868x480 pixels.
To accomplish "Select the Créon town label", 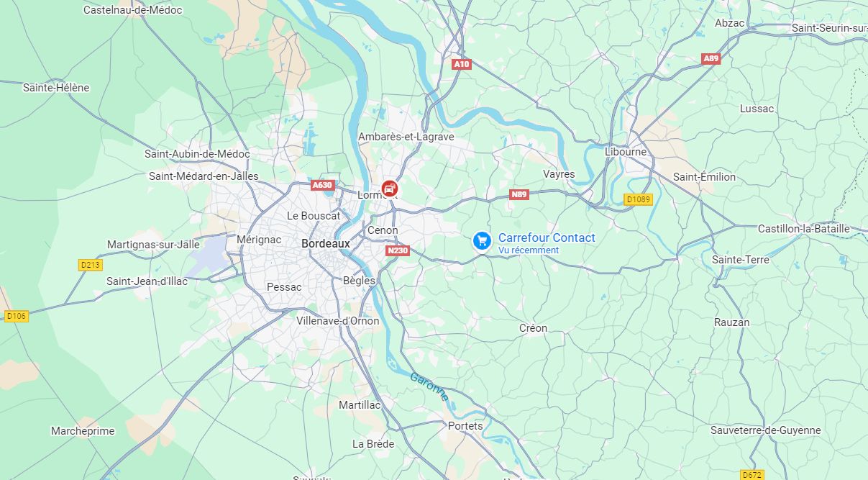I will tap(533, 327).
